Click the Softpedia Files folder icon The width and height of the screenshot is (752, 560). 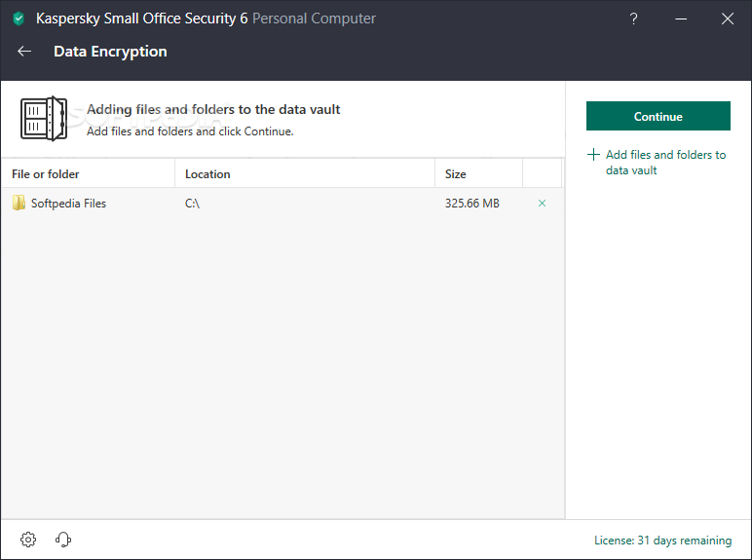(19, 203)
